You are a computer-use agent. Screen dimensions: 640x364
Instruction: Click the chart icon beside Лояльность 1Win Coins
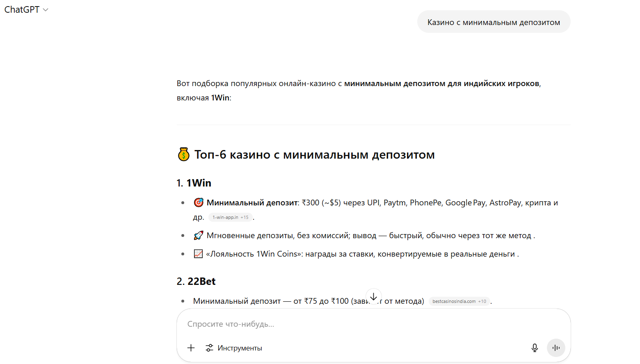point(199,254)
